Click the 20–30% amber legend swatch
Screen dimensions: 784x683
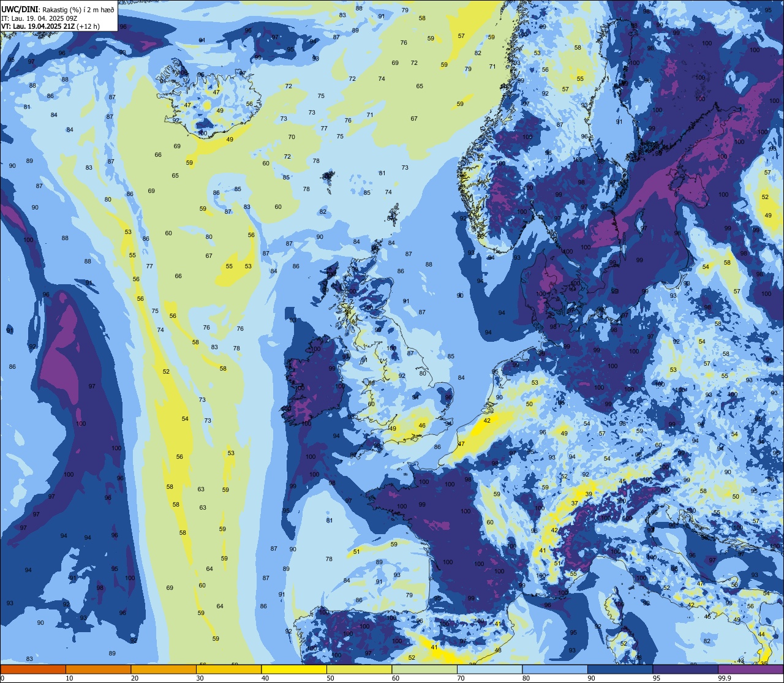coord(164,670)
